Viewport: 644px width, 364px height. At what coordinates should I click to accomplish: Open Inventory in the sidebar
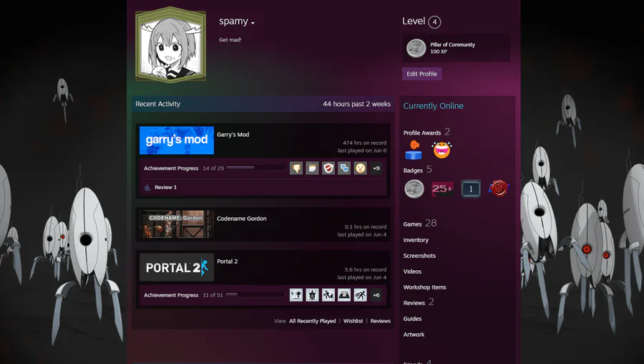click(x=416, y=240)
